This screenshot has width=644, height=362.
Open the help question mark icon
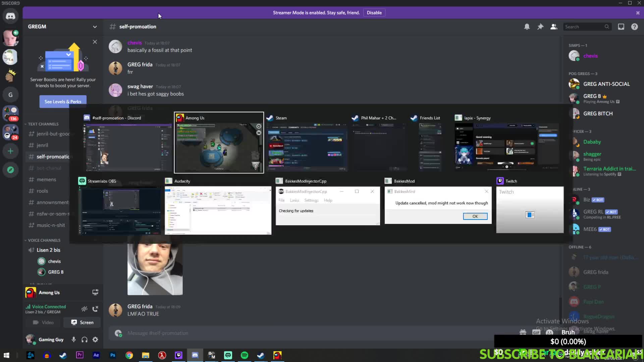pyautogui.click(x=635, y=27)
